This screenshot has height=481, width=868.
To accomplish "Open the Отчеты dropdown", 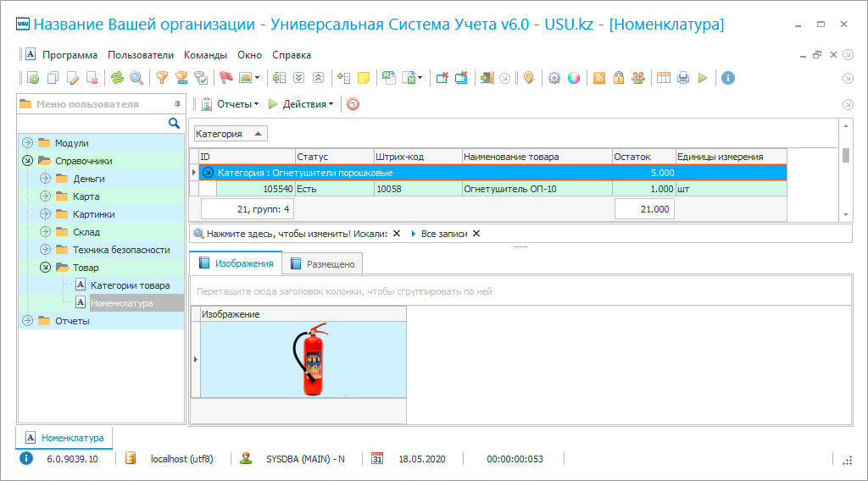I will [x=236, y=104].
